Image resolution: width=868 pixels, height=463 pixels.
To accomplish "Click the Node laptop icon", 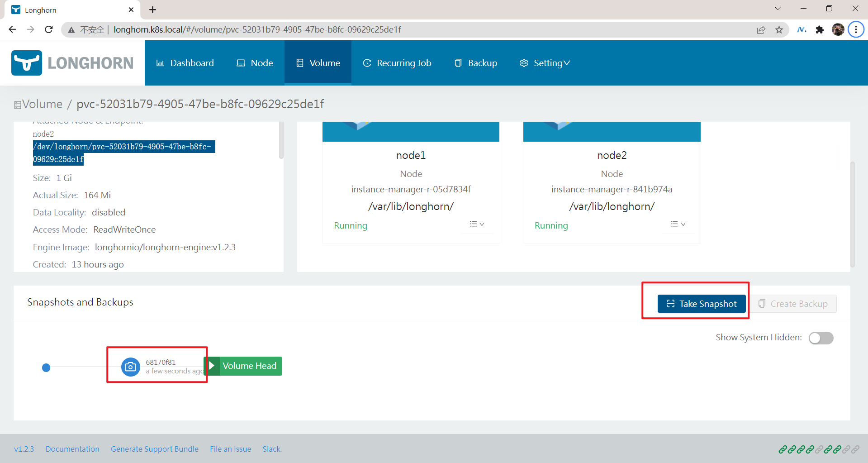I will [241, 63].
